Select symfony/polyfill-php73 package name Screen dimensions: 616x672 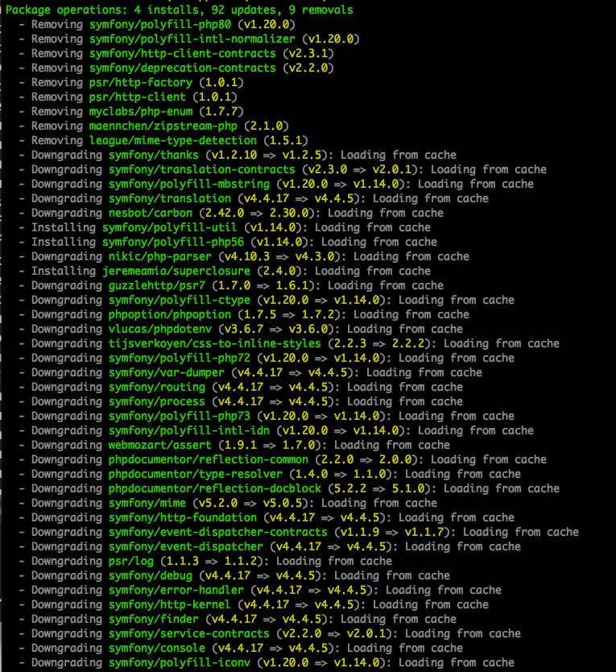pos(179,416)
